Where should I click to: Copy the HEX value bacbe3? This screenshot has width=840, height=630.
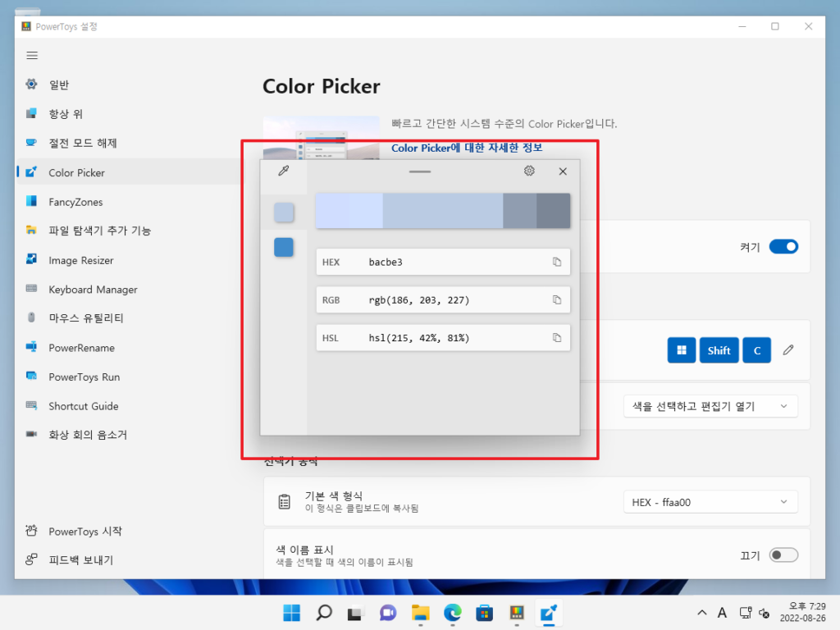click(x=559, y=262)
